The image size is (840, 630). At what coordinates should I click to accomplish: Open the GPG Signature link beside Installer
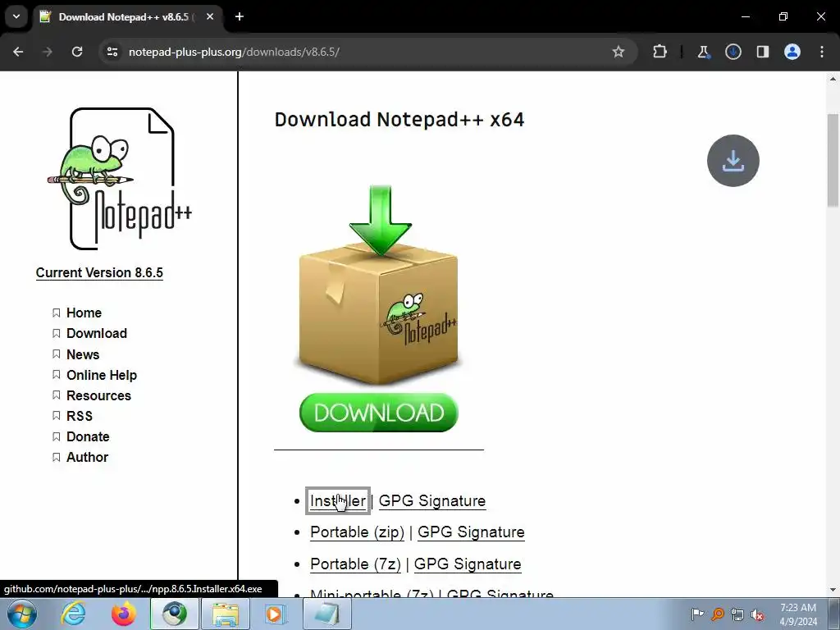coord(432,501)
